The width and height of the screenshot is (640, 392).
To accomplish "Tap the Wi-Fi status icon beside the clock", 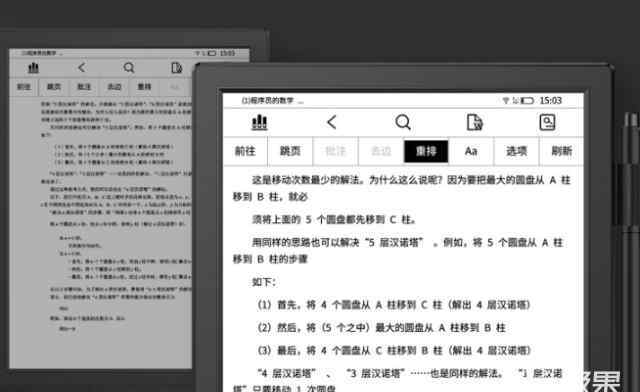I will pos(506,100).
